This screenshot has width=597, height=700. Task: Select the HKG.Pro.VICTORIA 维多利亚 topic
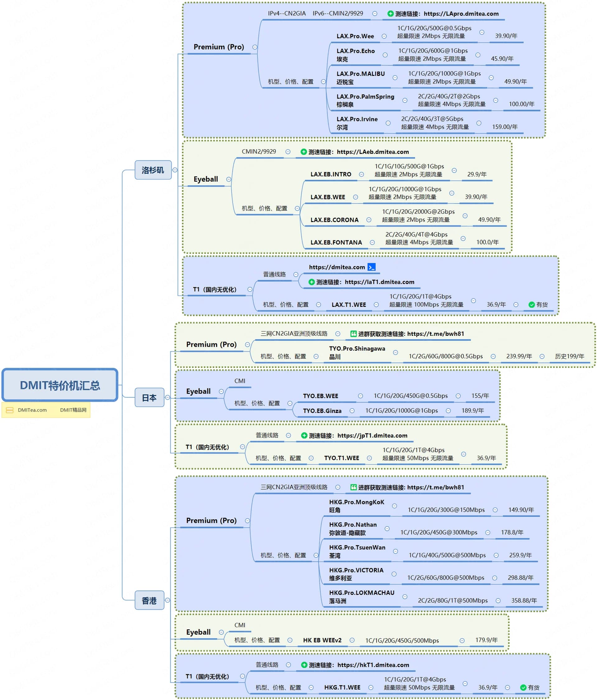356,574
